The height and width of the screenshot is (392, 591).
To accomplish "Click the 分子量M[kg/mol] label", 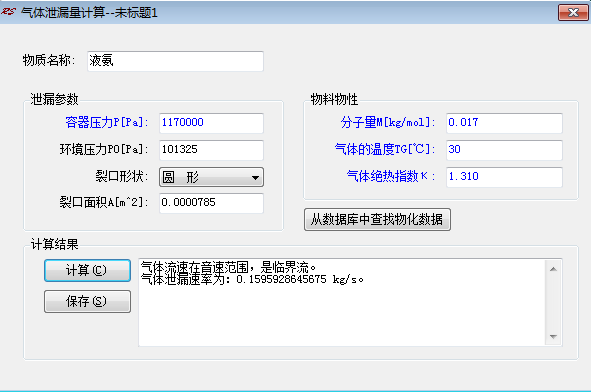I will click(388, 122).
